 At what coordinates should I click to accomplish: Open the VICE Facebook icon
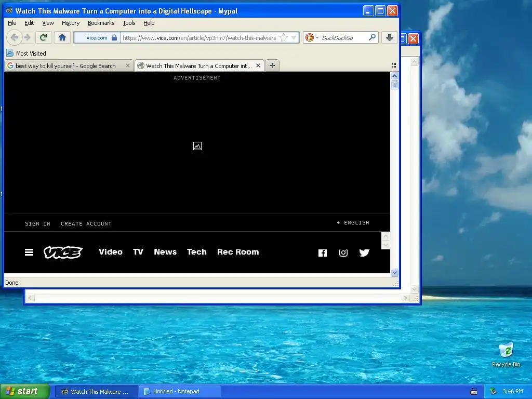tap(323, 253)
